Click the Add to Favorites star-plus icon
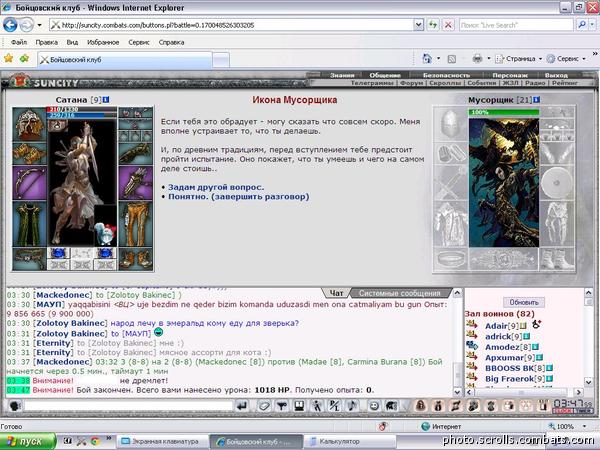Viewport: 600px width, 450px height. tap(24, 58)
